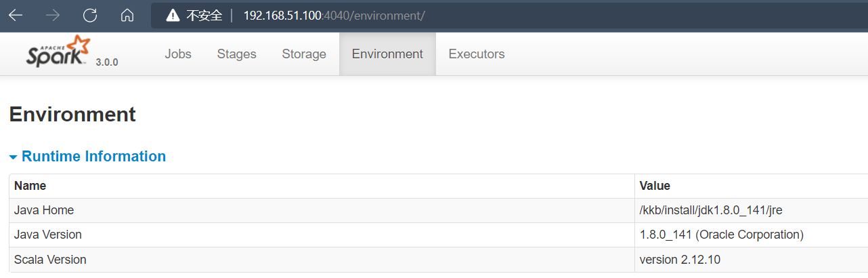Click the Spark 3.0.0 version label
This screenshot has height=278, width=868.
coord(107,62)
